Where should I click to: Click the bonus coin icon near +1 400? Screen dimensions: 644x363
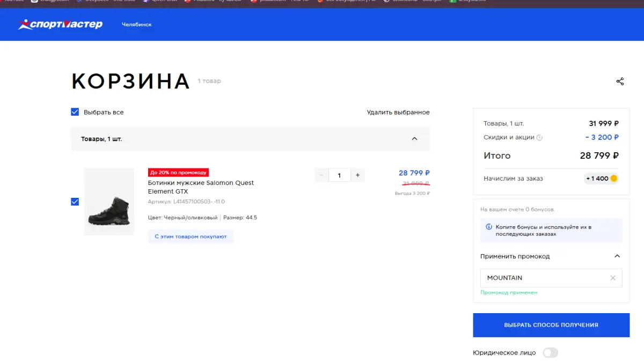coord(614,179)
